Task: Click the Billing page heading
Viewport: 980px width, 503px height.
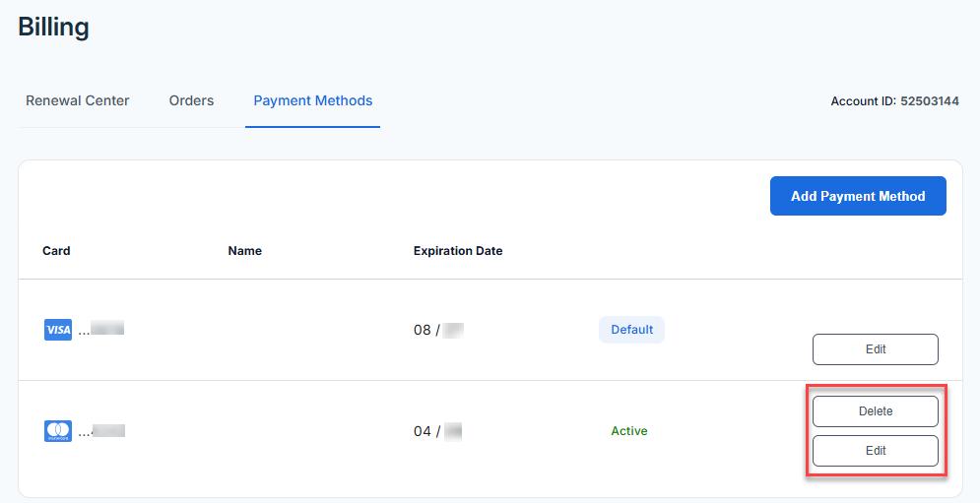Action: (54, 27)
